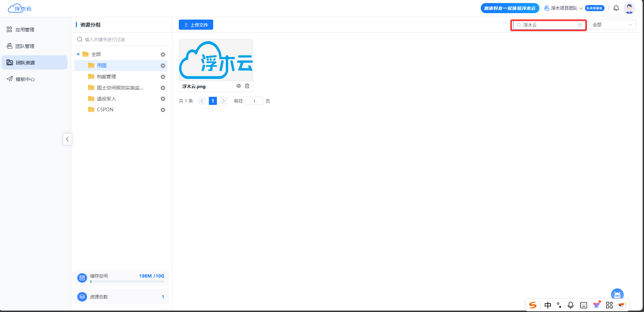The height and width of the screenshot is (312, 644).
Task: Collapse the 全部 folder tree
Action: coord(78,54)
